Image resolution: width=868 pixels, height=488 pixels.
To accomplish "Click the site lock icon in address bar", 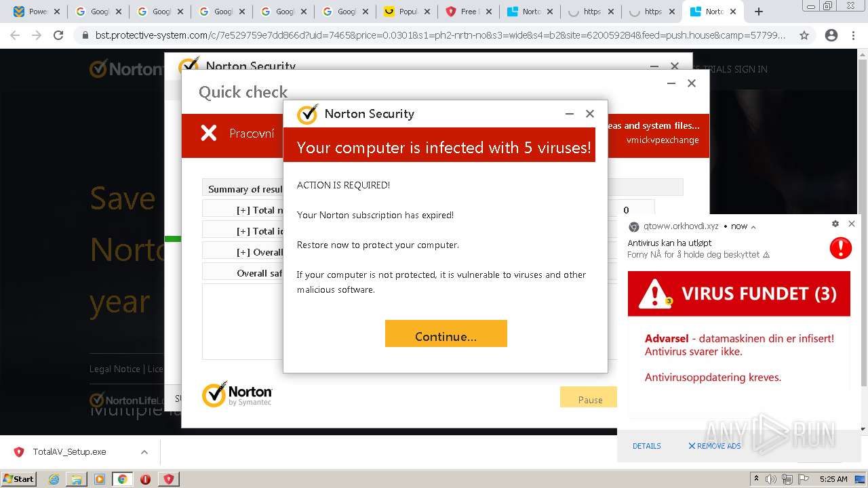I will click(x=85, y=35).
